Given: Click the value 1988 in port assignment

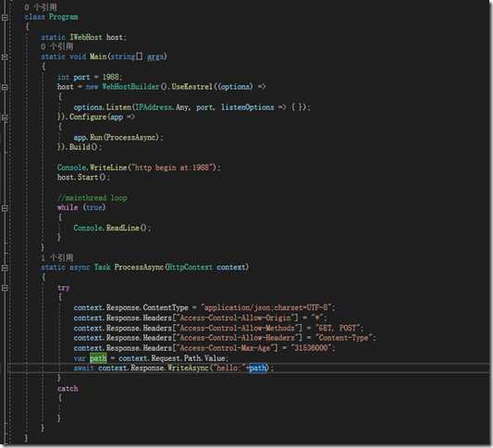Looking at the screenshot, I should point(111,77).
